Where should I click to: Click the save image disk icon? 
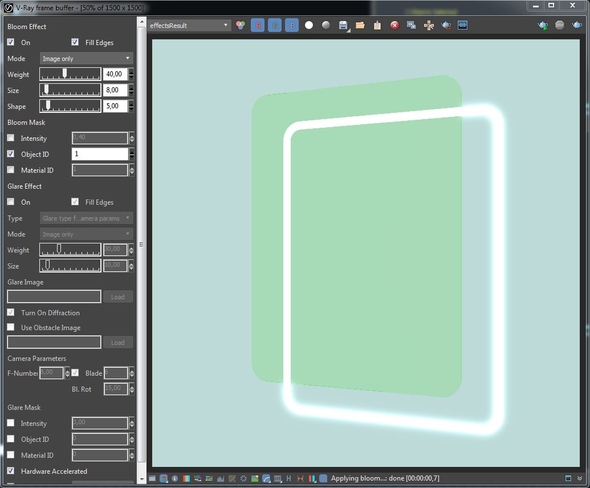click(343, 25)
